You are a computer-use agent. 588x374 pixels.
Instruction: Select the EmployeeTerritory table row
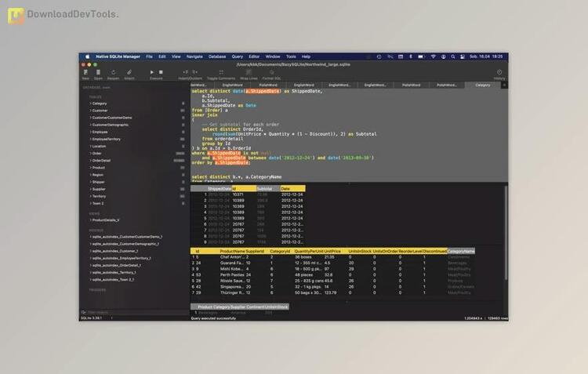(135, 139)
